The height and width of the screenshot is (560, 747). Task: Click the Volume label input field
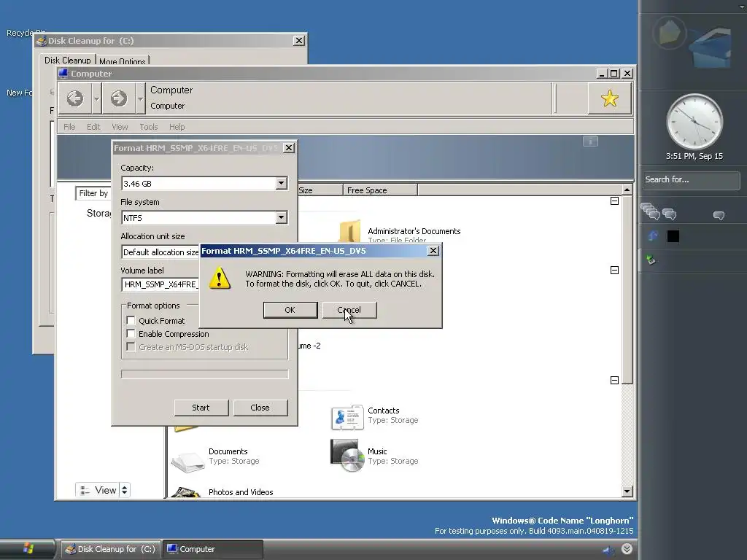tap(160, 284)
